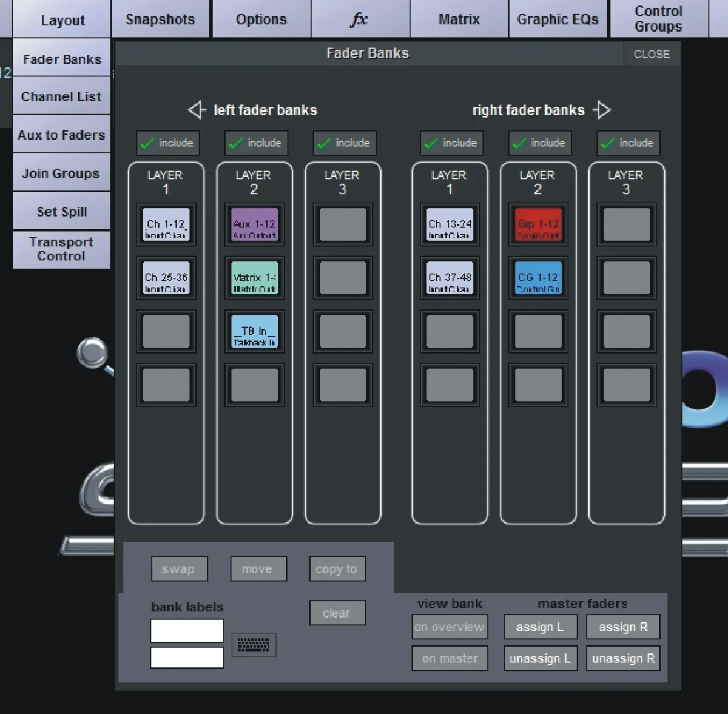
Task: Open the on-screen keyboard for bank labels
Action: point(254,644)
